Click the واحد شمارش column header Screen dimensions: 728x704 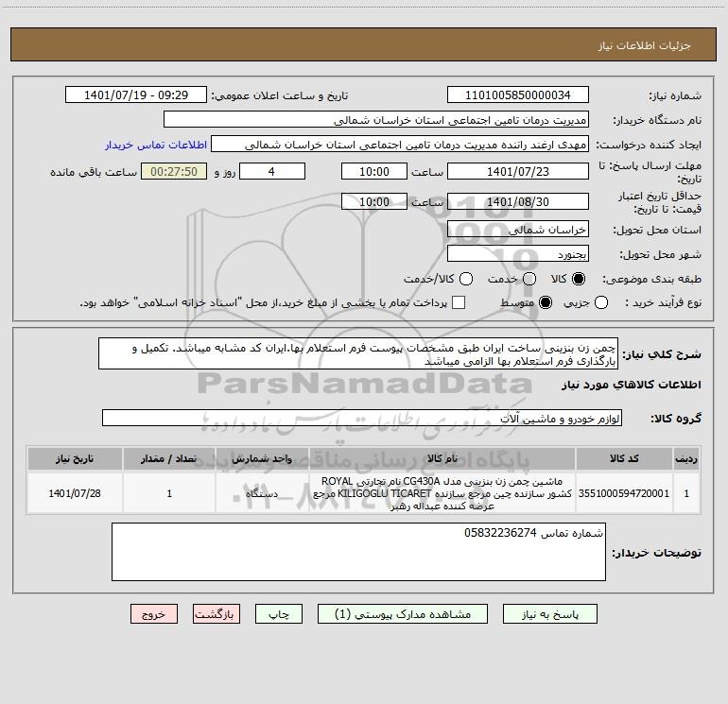tap(262, 459)
